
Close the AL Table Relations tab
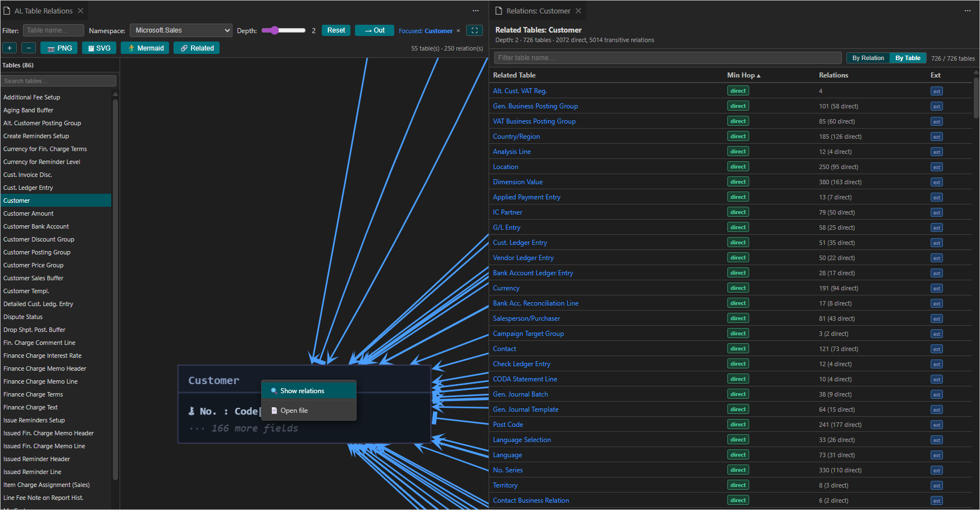[x=80, y=11]
